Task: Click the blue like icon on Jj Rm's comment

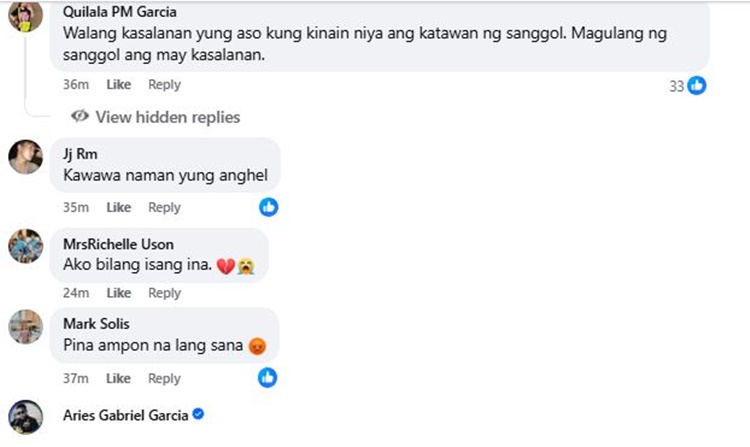Action: point(268,207)
